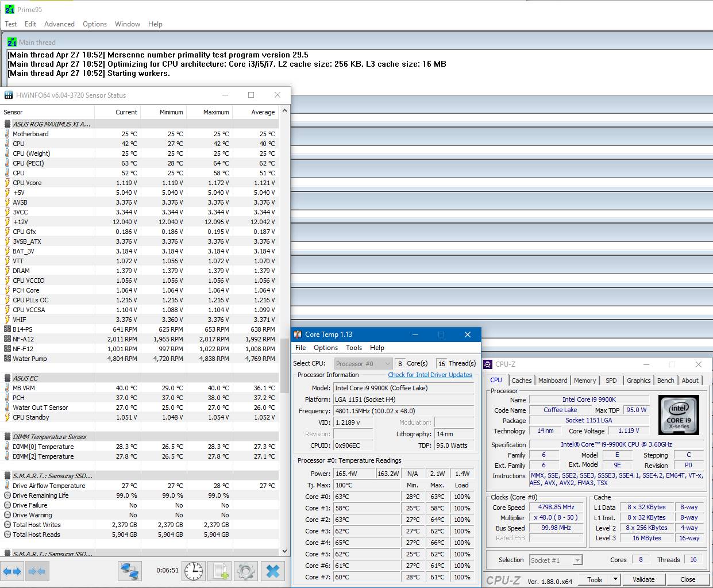Start sensor logging with the sheet-plus icon
This screenshot has width=713, height=588.
(220, 571)
